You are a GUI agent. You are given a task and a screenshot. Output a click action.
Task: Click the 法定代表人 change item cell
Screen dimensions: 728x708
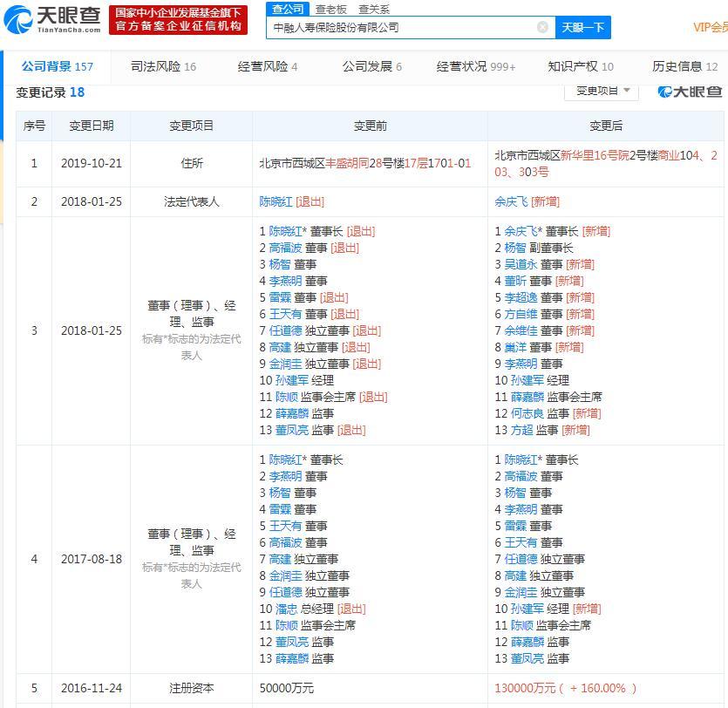point(191,201)
